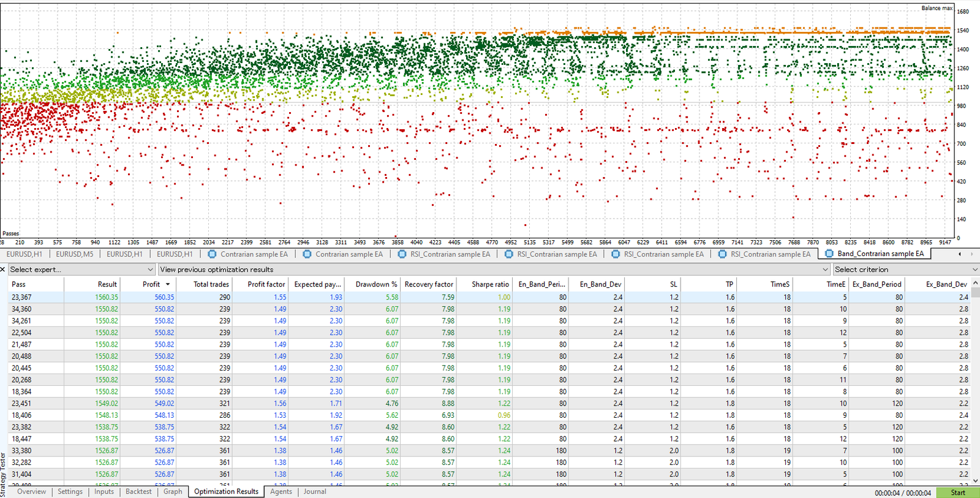Click the Start button

click(x=958, y=492)
